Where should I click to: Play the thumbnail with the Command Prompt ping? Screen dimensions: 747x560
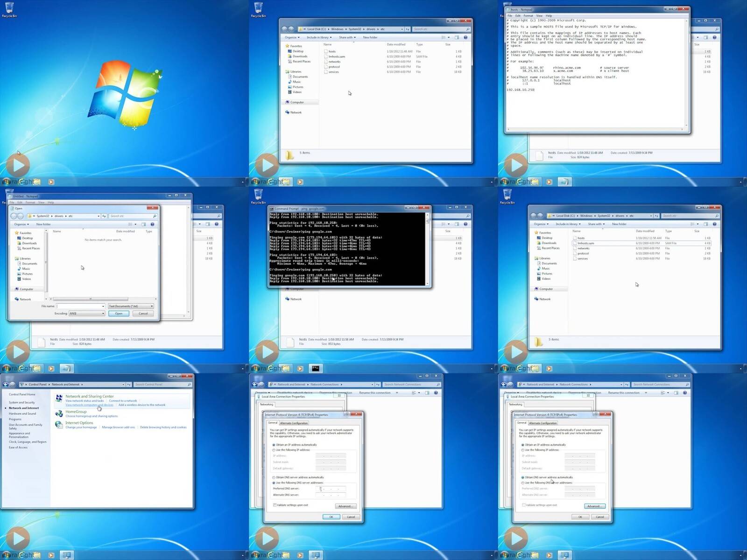(267, 352)
